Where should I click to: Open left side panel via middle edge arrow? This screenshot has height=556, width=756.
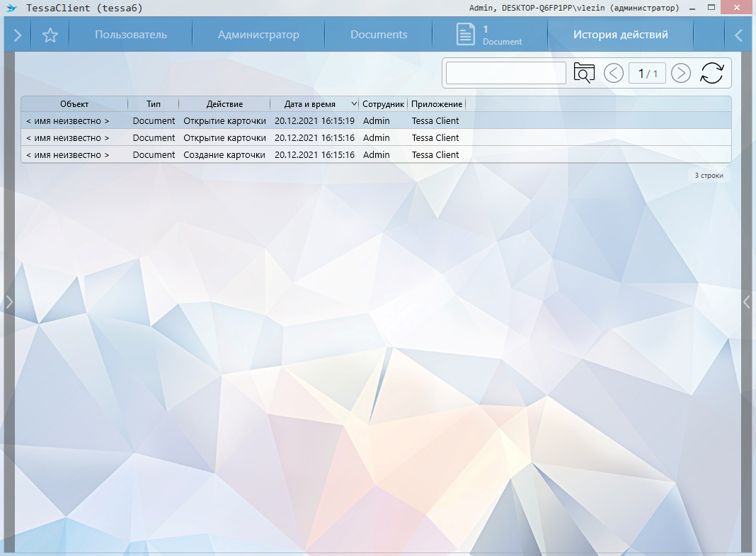(9, 302)
